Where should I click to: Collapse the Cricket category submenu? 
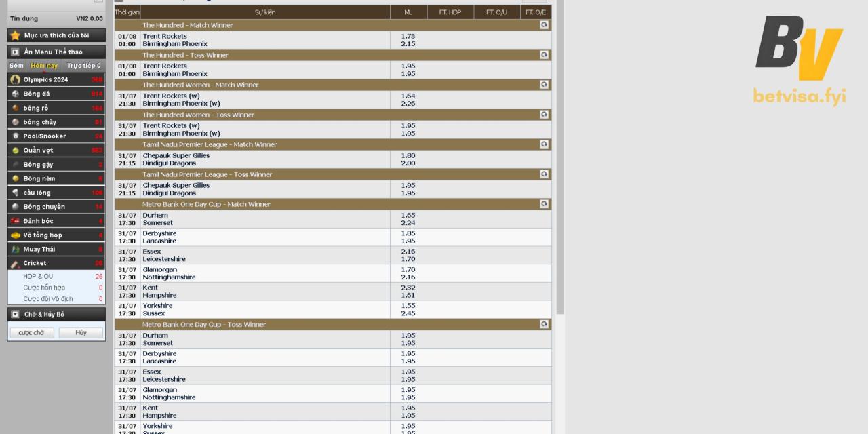(35, 263)
